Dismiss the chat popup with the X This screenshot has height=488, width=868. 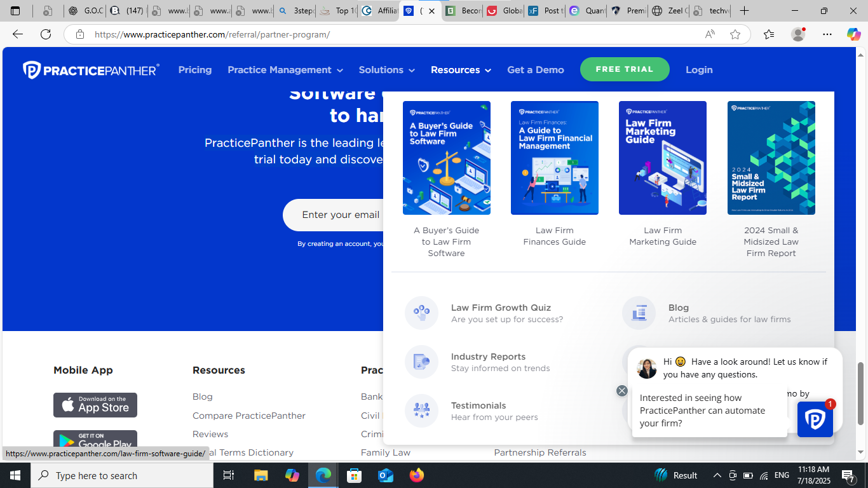[622, 391]
